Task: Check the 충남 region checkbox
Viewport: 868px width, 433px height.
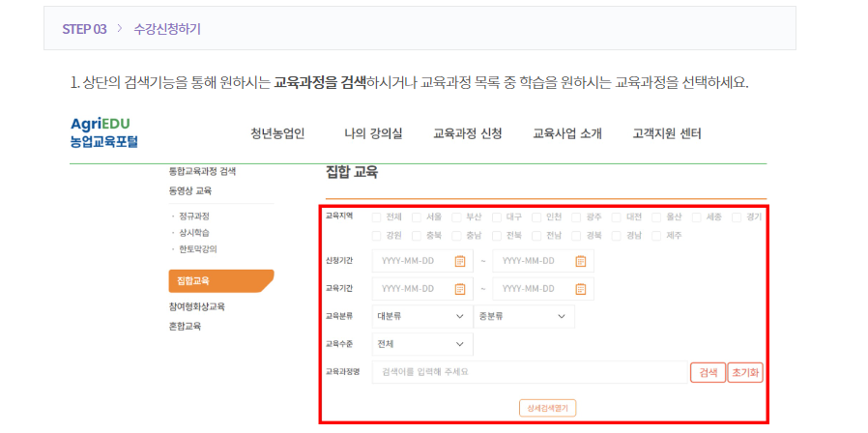Action: (456, 236)
